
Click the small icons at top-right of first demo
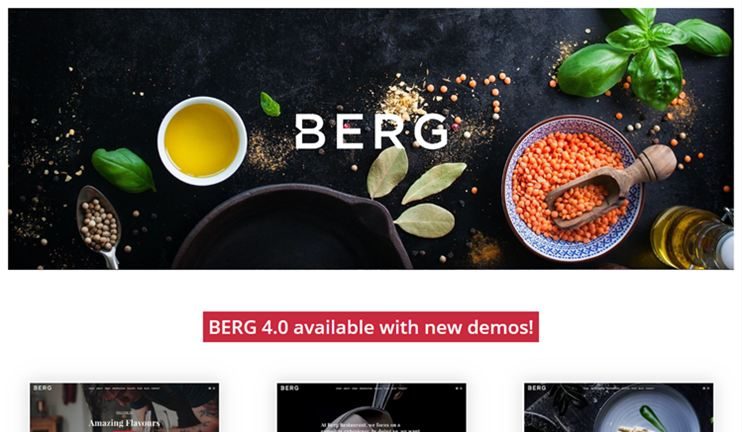(212, 388)
